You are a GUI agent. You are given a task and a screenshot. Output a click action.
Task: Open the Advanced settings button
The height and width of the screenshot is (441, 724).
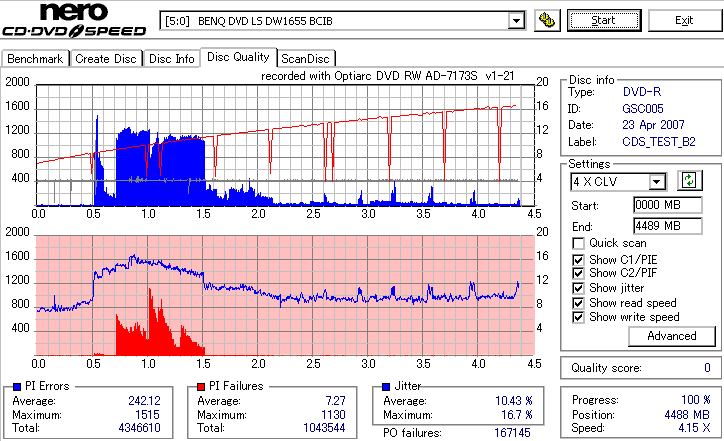pos(672,336)
